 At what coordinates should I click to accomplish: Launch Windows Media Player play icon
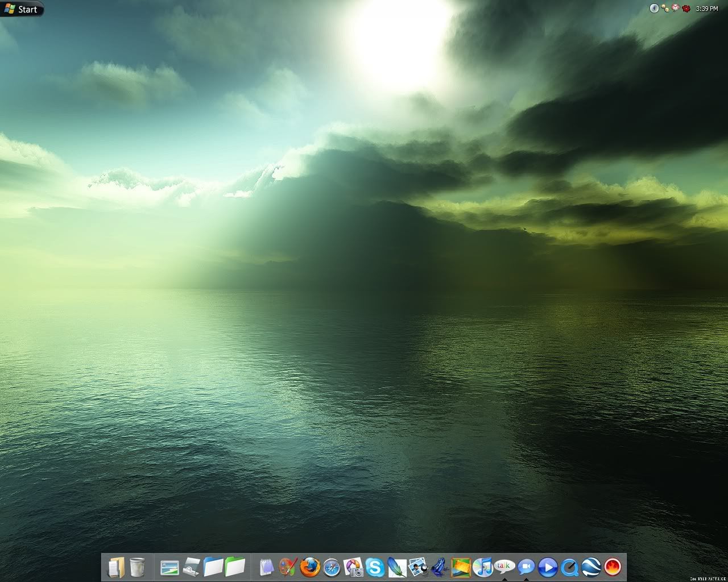click(x=548, y=567)
